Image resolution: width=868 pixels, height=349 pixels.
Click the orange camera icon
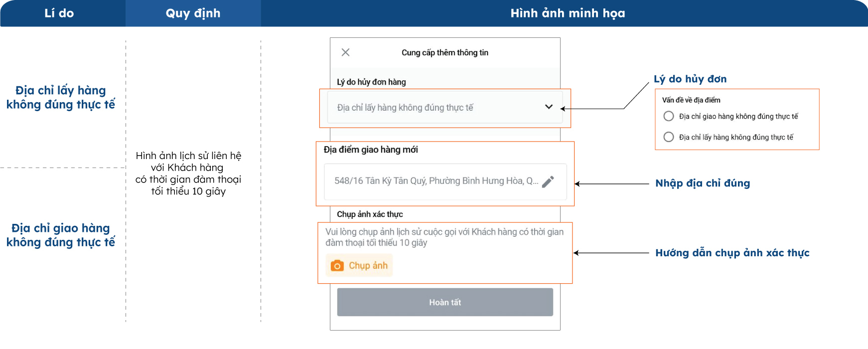(x=337, y=266)
